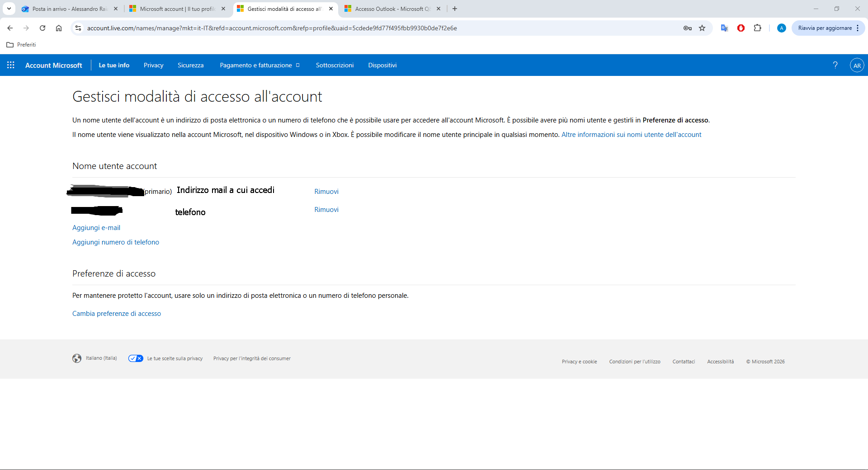Go forward in browser history

tap(26, 28)
